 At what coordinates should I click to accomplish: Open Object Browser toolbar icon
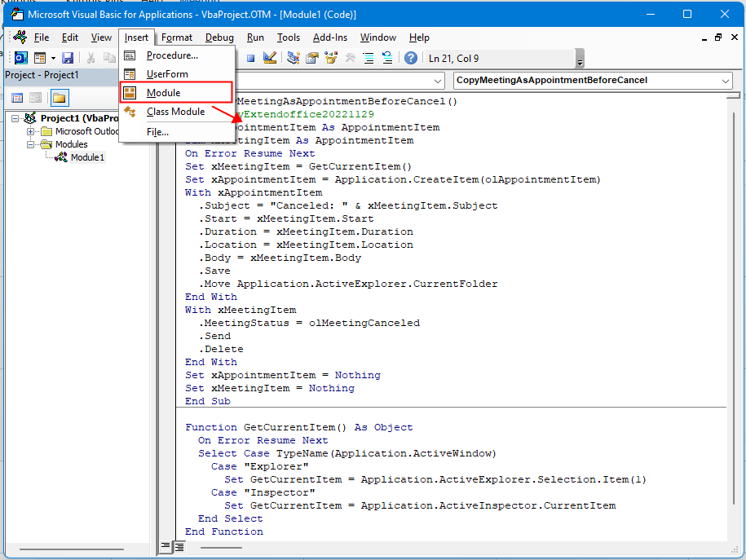pyautogui.click(x=331, y=58)
